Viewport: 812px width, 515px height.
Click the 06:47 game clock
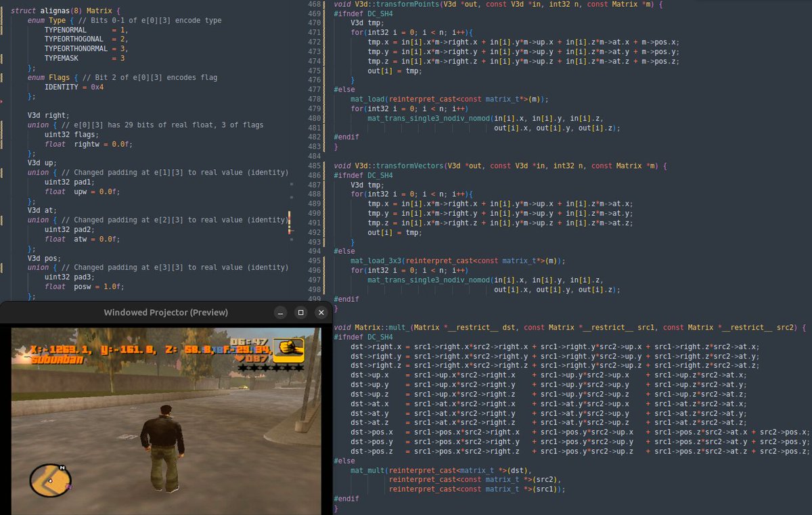point(248,341)
